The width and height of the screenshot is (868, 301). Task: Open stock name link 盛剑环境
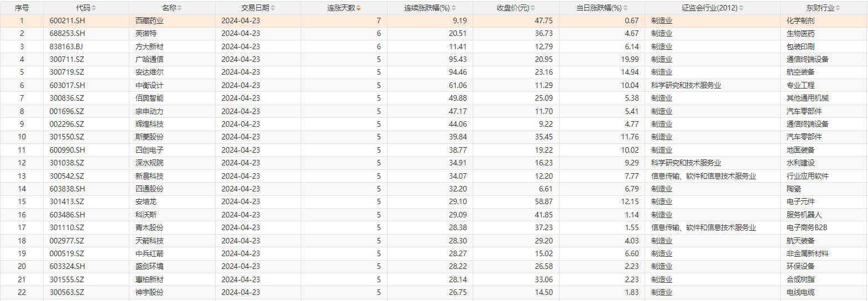pos(149,266)
